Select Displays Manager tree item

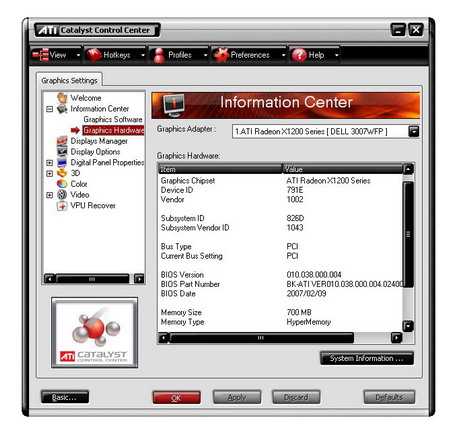[99, 141]
